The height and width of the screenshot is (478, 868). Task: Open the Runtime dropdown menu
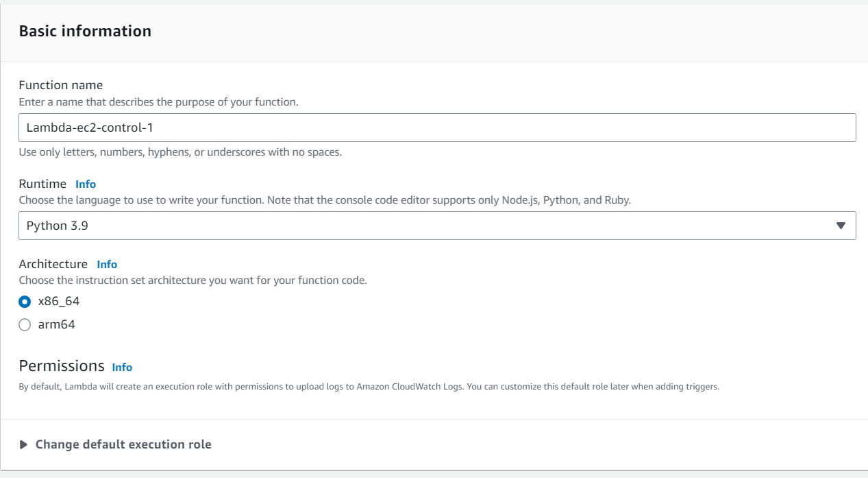436,226
